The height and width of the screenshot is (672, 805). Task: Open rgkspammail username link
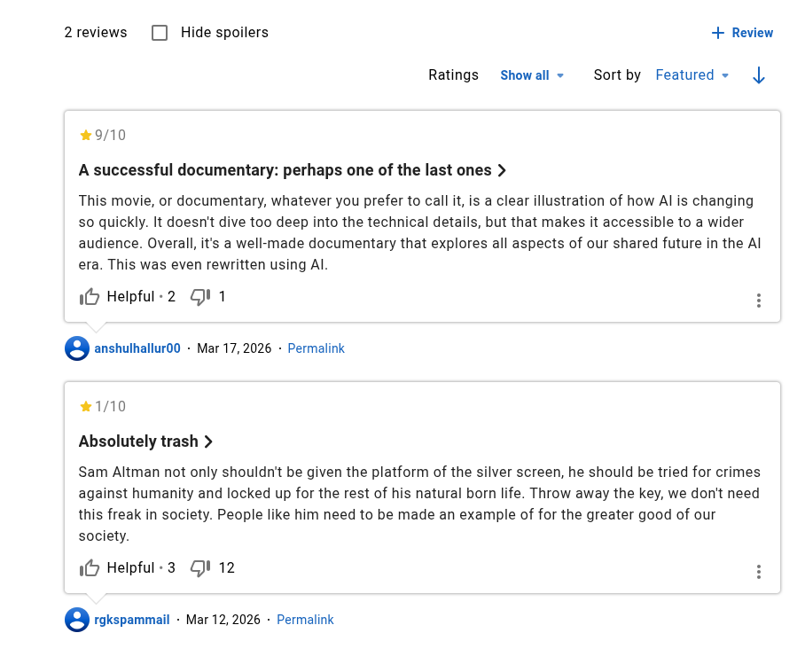(x=132, y=620)
